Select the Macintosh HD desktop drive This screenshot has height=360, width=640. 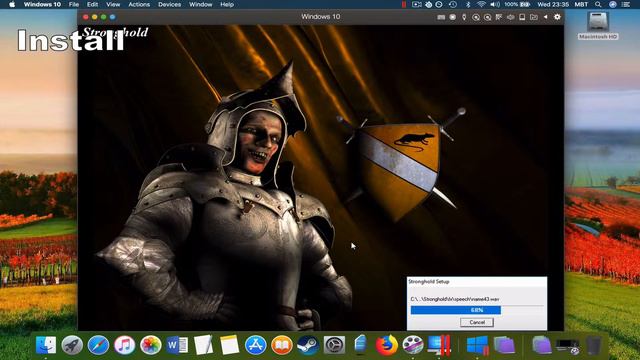[598, 25]
